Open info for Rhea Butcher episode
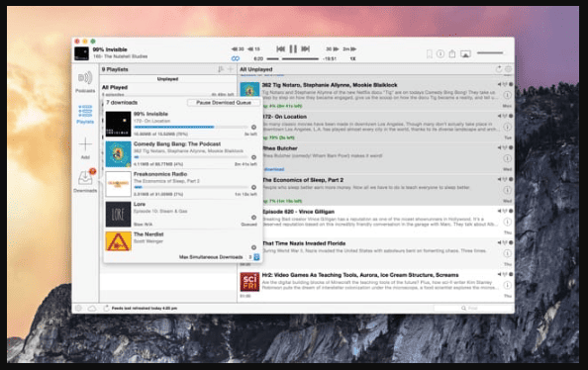The image size is (588, 370). pos(507,158)
